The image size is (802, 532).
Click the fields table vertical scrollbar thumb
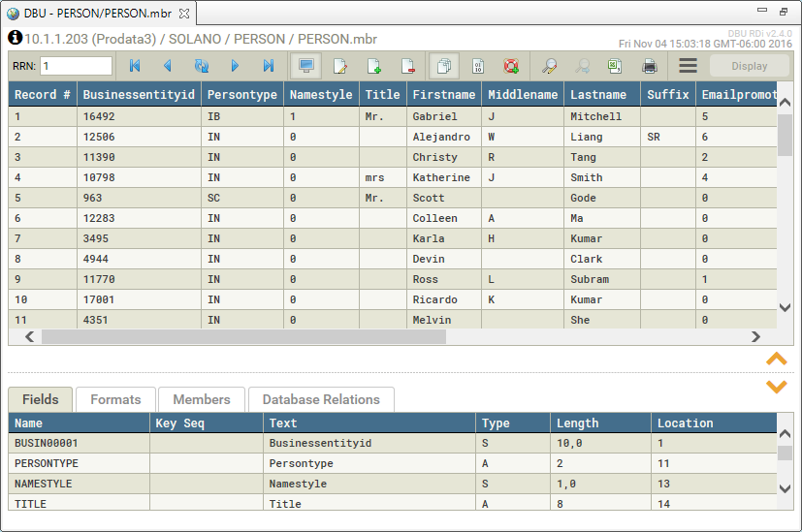click(786, 453)
